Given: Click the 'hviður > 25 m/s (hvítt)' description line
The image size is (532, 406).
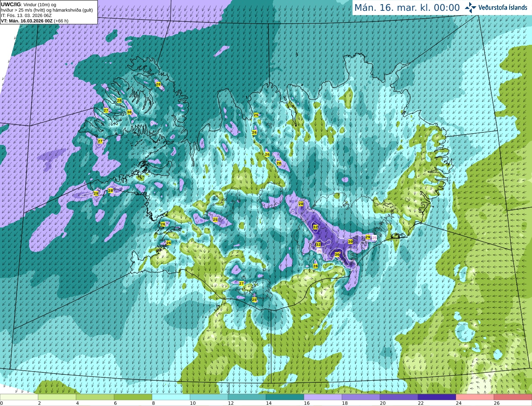Looking at the screenshot, I should click(x=47, y=10).
